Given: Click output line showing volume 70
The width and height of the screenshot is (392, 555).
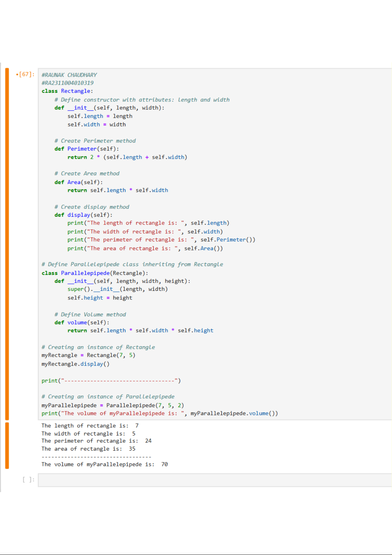Looking at the screenshot, I should tap(104, 464).
